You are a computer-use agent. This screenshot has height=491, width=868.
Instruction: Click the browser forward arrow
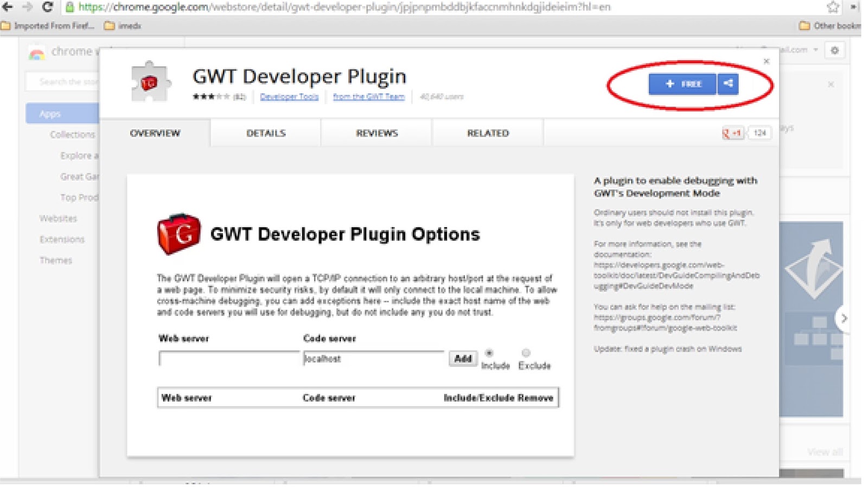pos(27,7)
